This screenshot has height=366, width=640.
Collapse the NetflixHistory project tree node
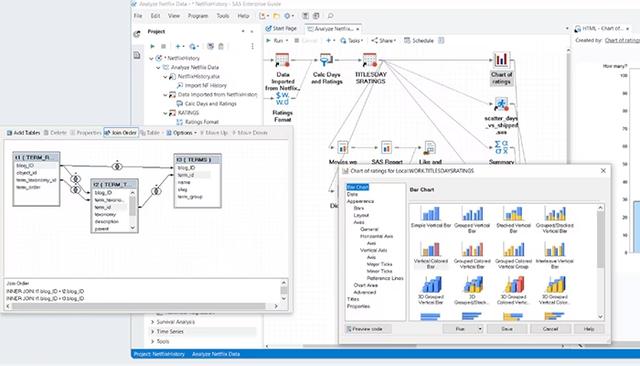[x=151, y=58]
